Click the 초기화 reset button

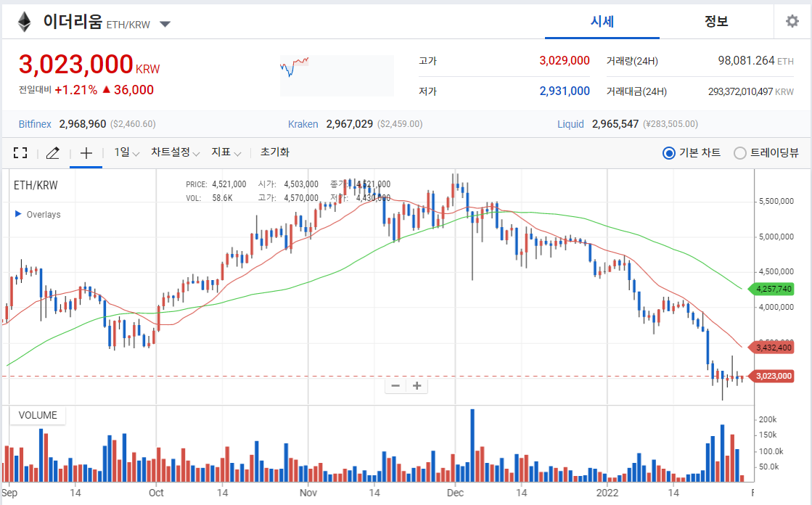point(275,152)
